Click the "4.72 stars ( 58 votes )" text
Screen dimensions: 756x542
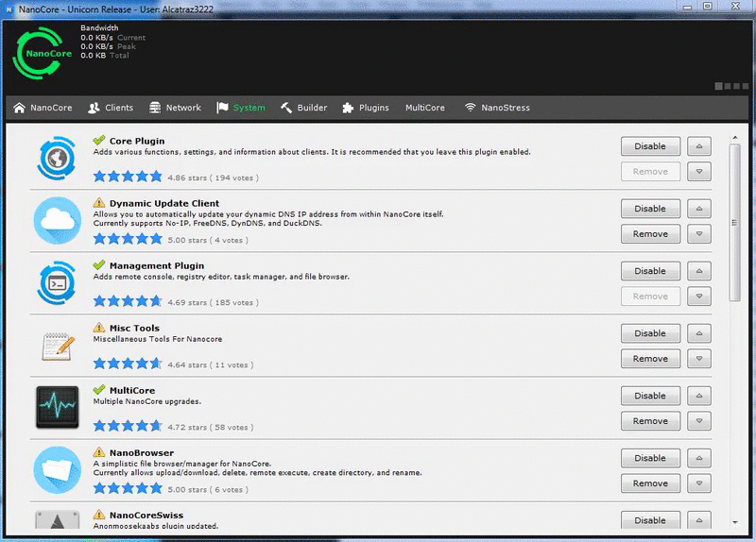point(211,428)
